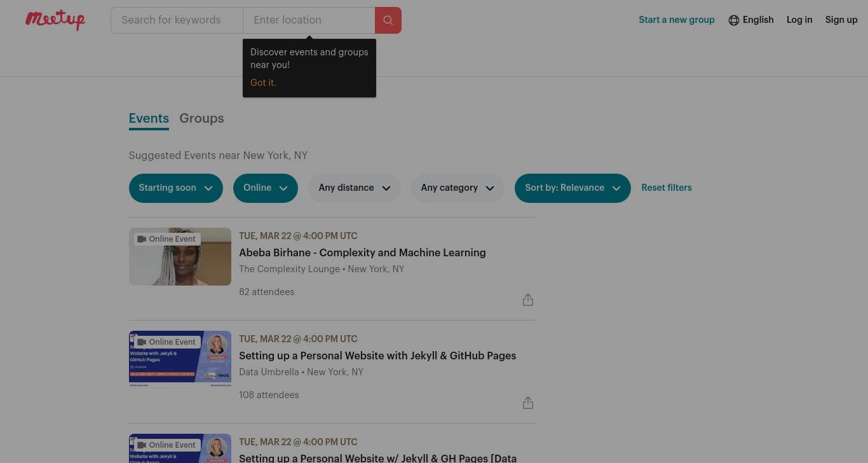Click the 108 attendees text
This screenshot has width=868, height=463.
tap(269, 396)
